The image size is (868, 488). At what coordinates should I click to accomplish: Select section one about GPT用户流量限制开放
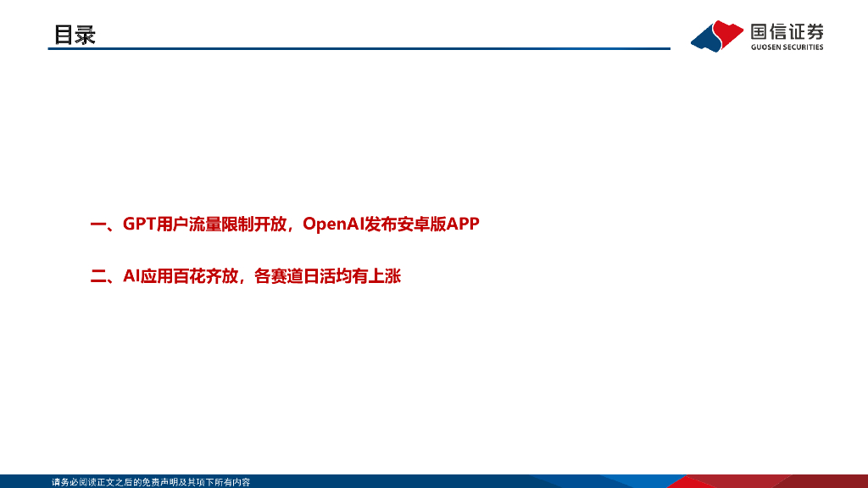(285, 224)
